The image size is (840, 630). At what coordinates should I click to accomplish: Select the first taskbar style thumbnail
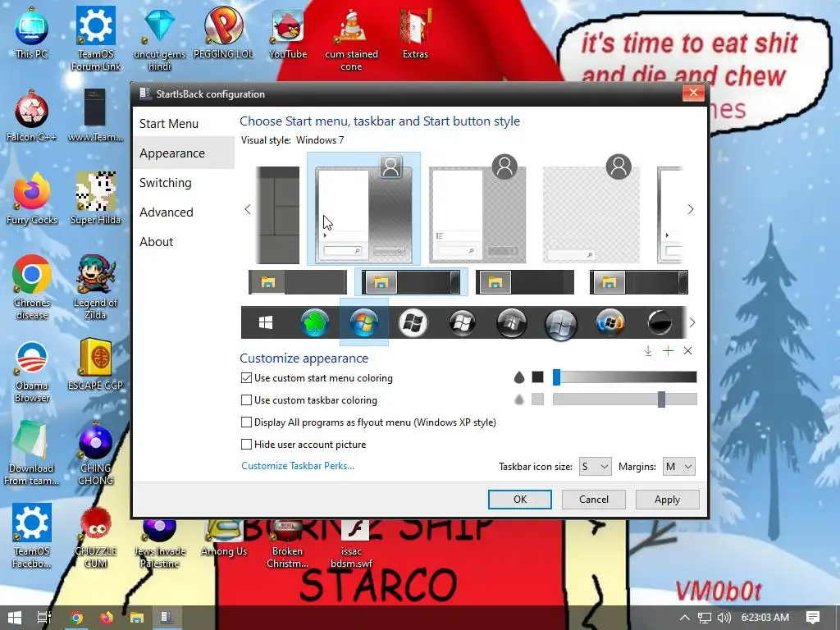tap(297, 282)
